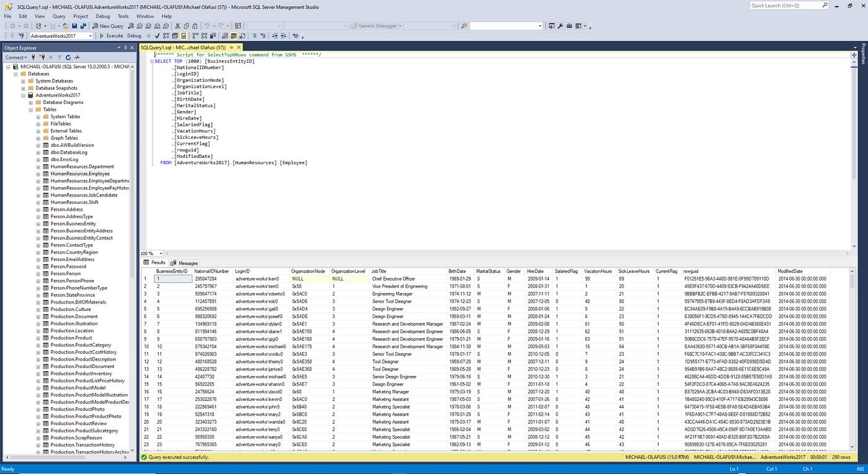Click the wrench Properties icon in toolbar
868x474 pixels.
560,26
